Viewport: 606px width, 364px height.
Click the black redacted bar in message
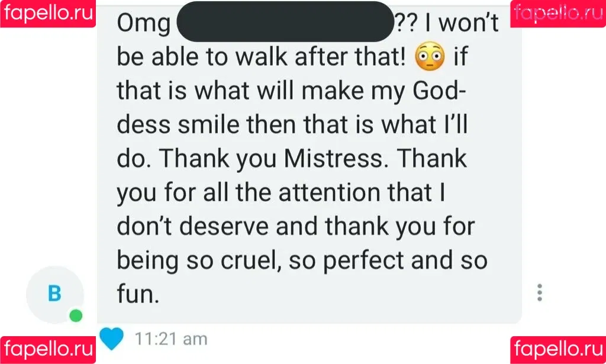pos(285,21)
